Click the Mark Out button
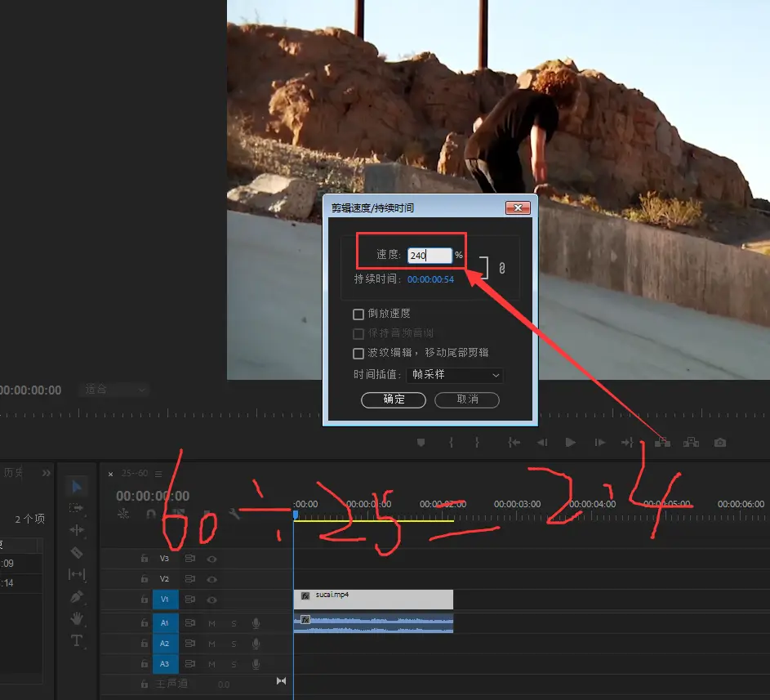Viewport: 770px width, 700px height. click(x=476, y=443)
